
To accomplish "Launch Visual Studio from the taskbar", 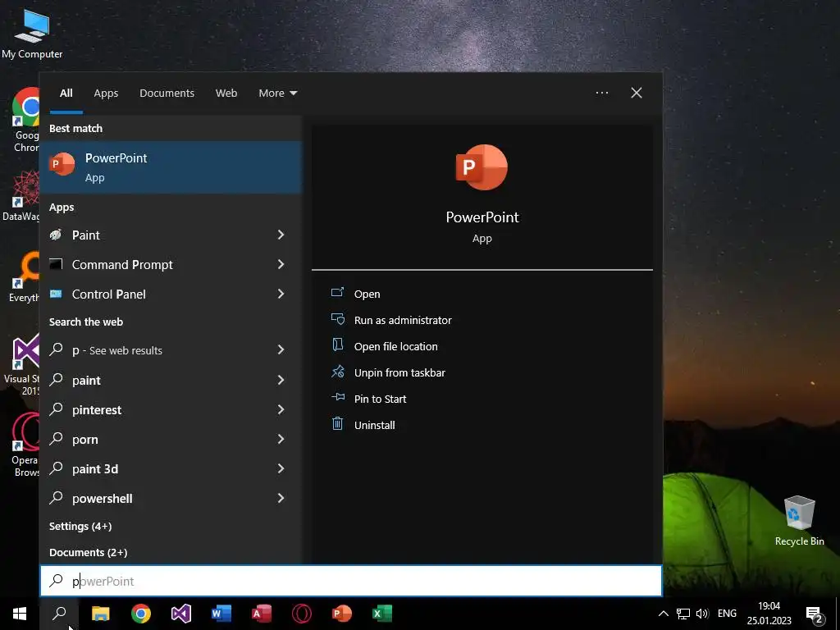I will (181, 614).
